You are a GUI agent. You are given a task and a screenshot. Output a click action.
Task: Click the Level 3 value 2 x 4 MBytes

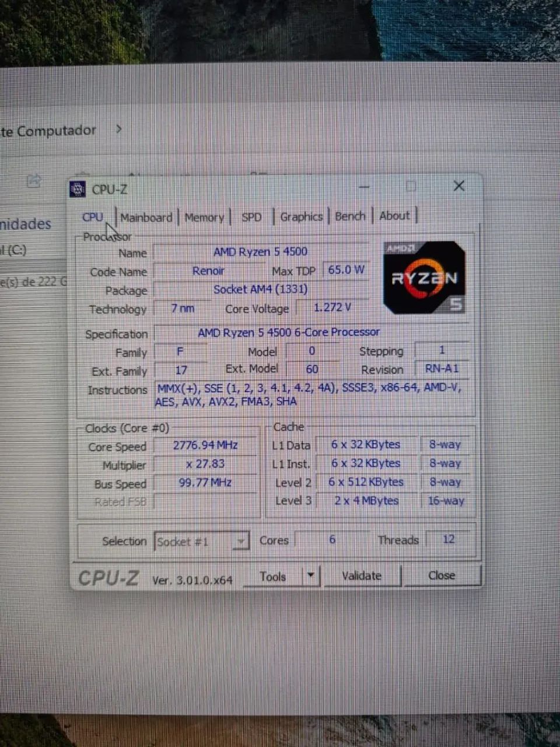pyautogui.click(x=366, y=501)
